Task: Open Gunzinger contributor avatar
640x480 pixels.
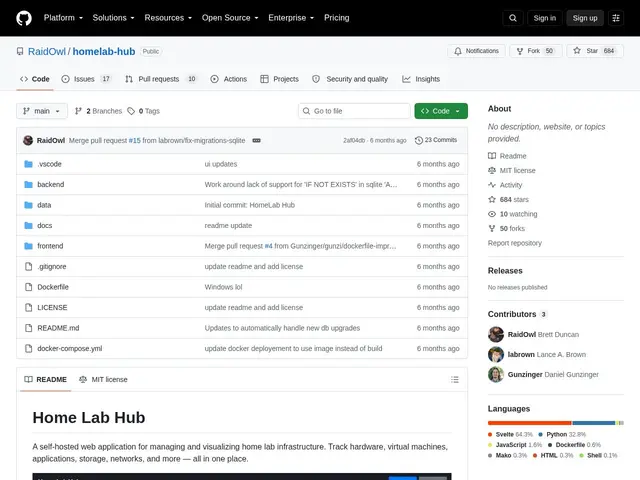Action: pos(496,374)
